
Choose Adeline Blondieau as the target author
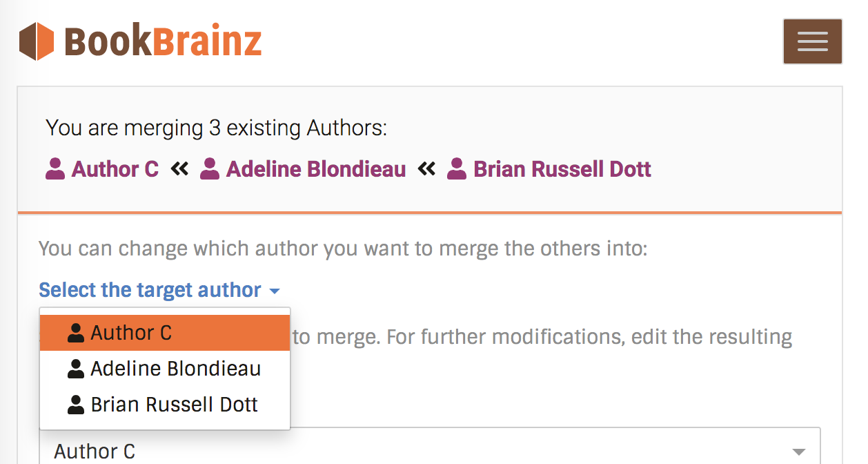click(x=165, y=369)
